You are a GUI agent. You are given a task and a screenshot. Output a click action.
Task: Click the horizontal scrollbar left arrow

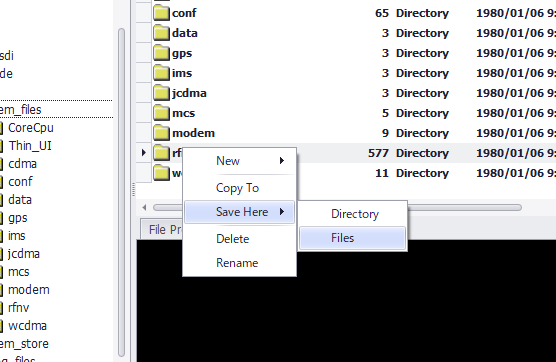point(144,207)
